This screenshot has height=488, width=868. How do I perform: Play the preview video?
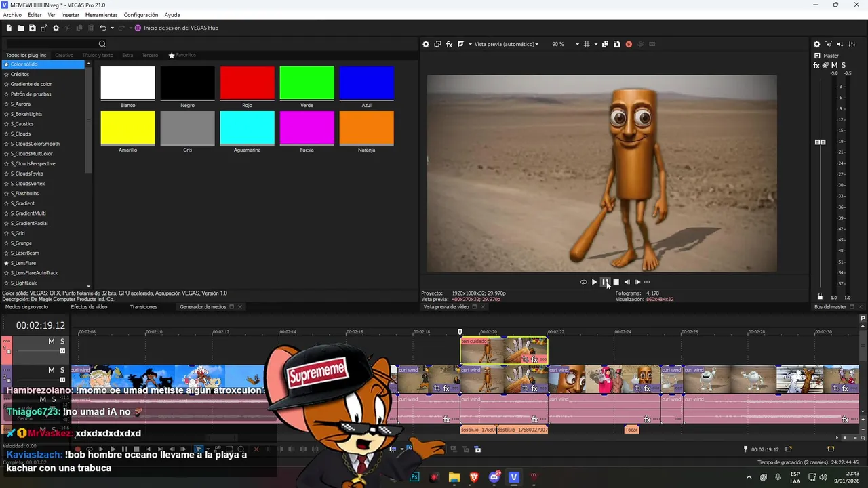tap(594, 282)
